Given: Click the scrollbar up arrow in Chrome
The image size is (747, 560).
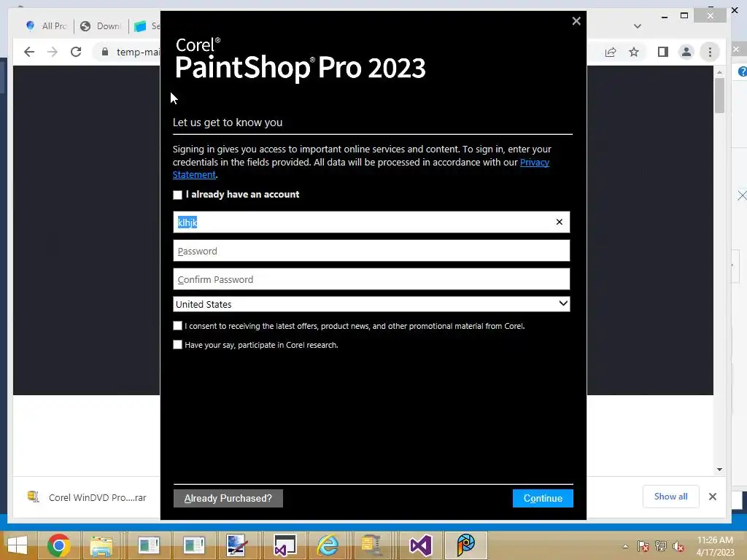Looking at the screenshot, I should pyautogui.click(x=719, y=72).
